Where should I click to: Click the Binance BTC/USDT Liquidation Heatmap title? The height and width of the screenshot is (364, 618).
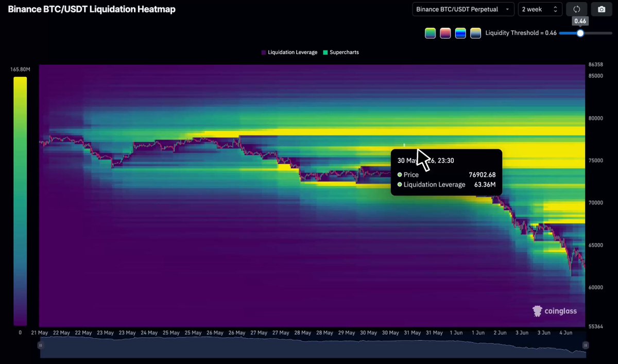[91, 9]
